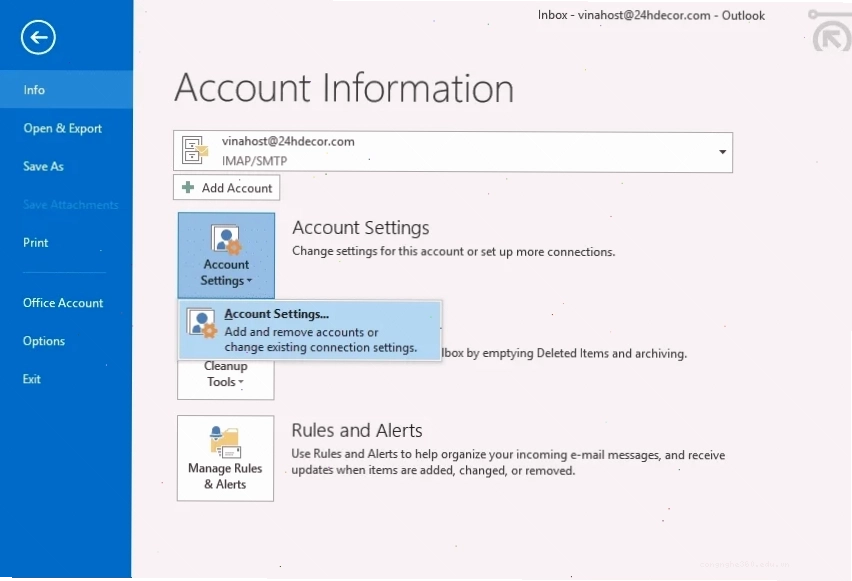Click the back arrow circle icon

38,38
